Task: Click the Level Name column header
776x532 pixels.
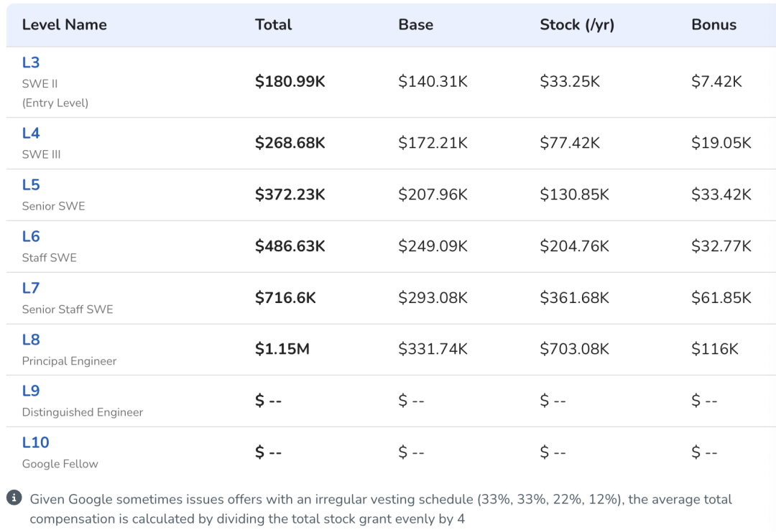Action: (x=65, y=24)
